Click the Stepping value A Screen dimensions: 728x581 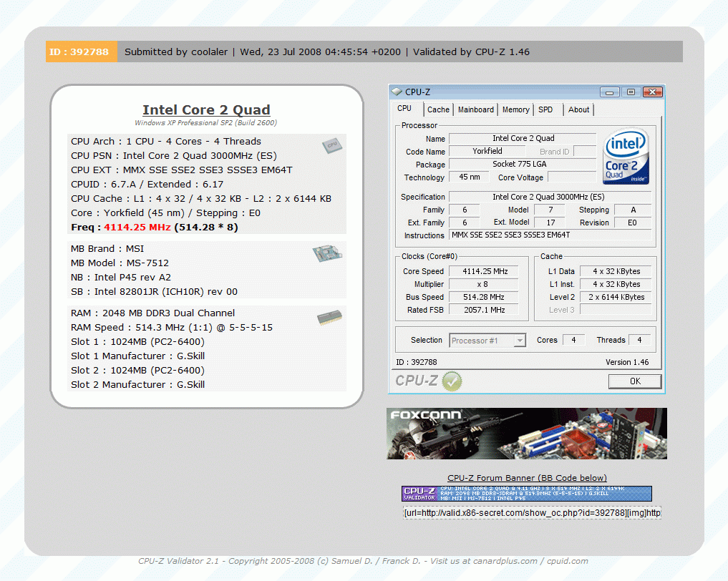point(633,210)
